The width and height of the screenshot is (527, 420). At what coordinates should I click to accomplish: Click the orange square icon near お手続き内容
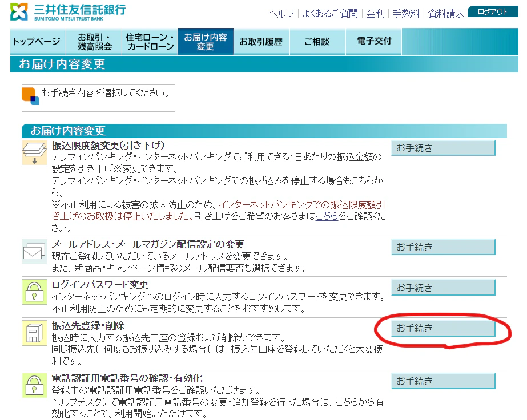[30, 96]
